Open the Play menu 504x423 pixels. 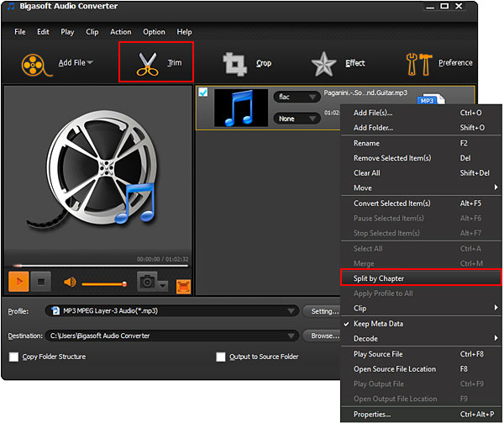coord(67,32)
